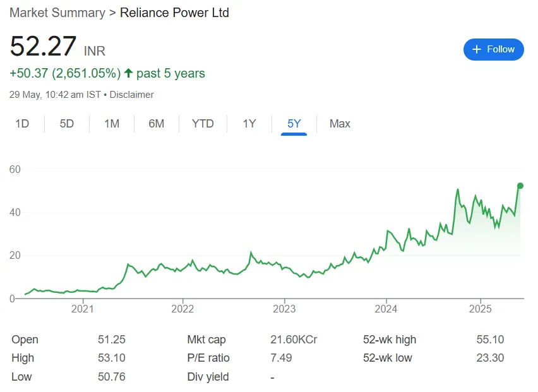
Task: Click the 2024 label on the x-axis
Action: tap(386, 309)
